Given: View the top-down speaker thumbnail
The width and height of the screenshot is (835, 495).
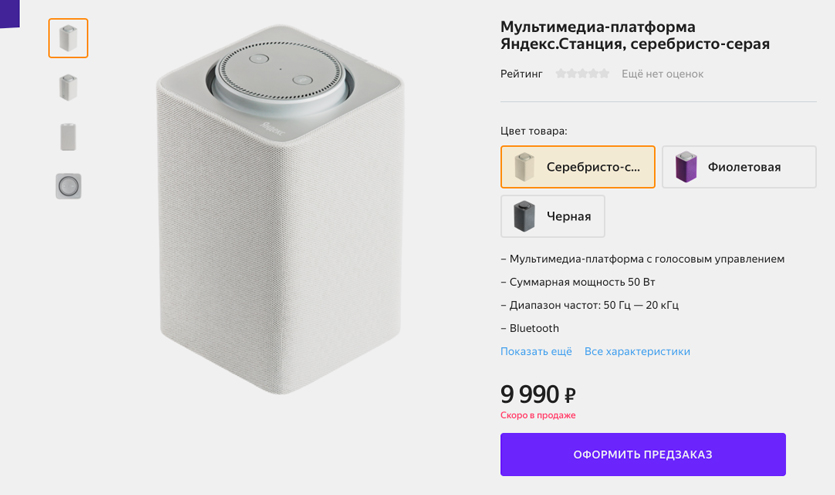Looking at the screenshot, I should click(x=68, y=186).
